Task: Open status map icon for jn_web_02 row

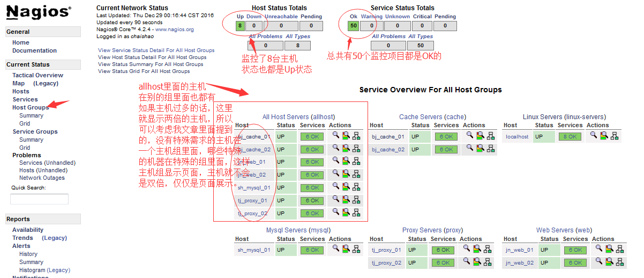Action: pyautogui.click(x=619, y=262)
